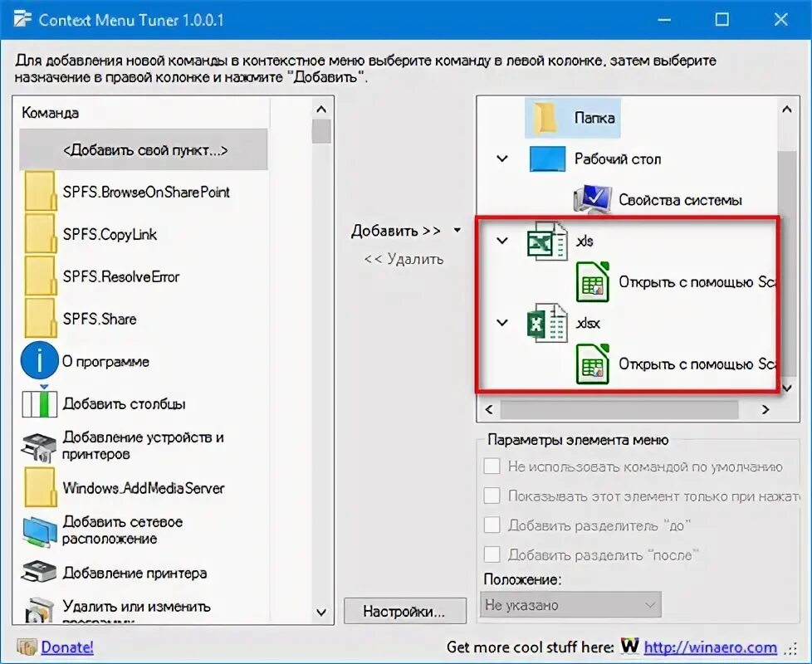Screen dimensions: 812x664
Task: Select Добавить столбцы command text
Action: click(x=125, y=403)
